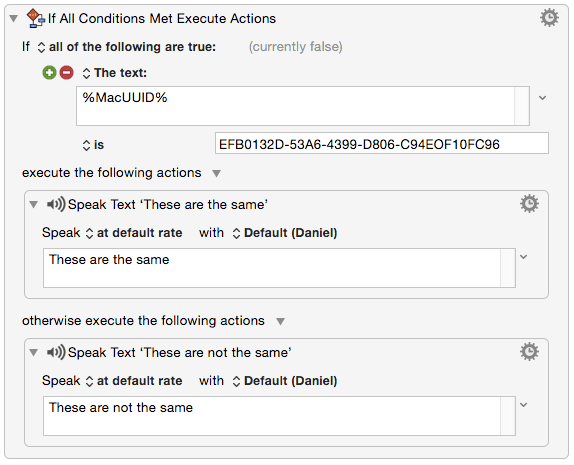Open the 'is' comparison operator popup
The height and width of the screenshot is (465, 574).
pos(93,145)
